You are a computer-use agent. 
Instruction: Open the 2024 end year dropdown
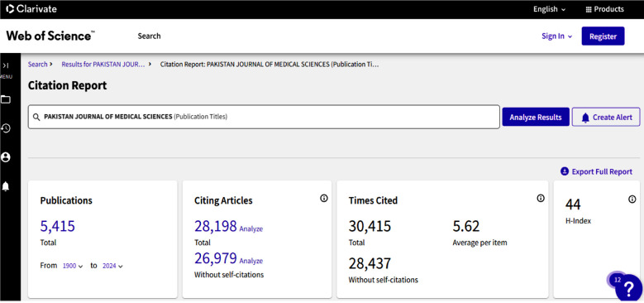click(112, 266)
